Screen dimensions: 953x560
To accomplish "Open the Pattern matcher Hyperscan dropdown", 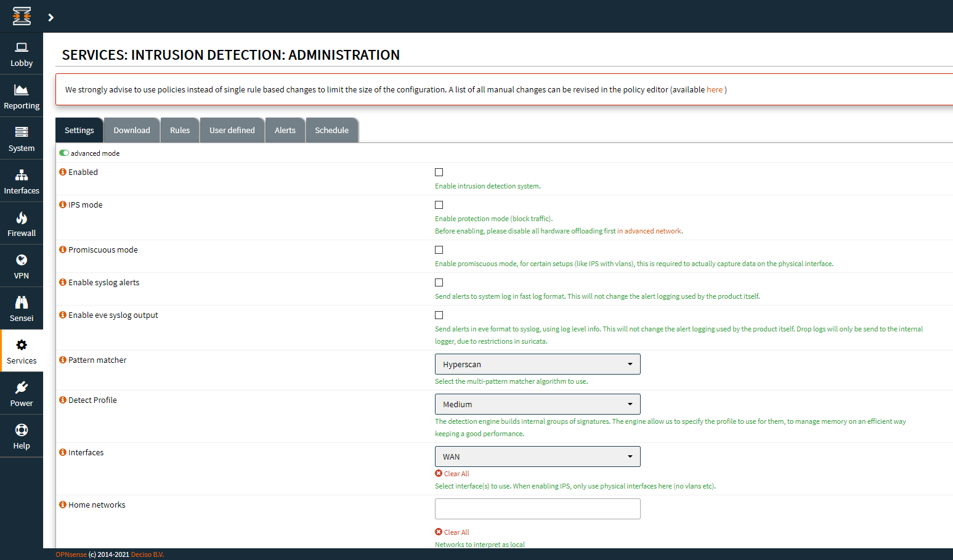I will tap(538, 364).
